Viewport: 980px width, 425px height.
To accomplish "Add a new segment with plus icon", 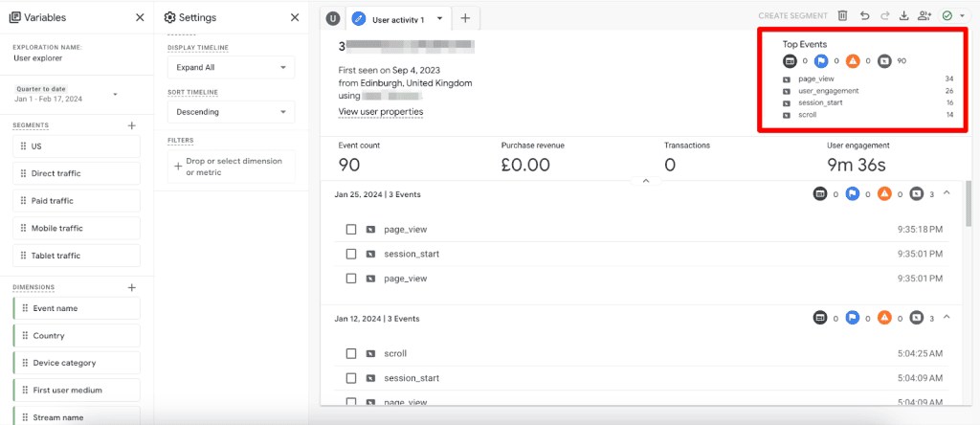I will [x=132, y=125].
